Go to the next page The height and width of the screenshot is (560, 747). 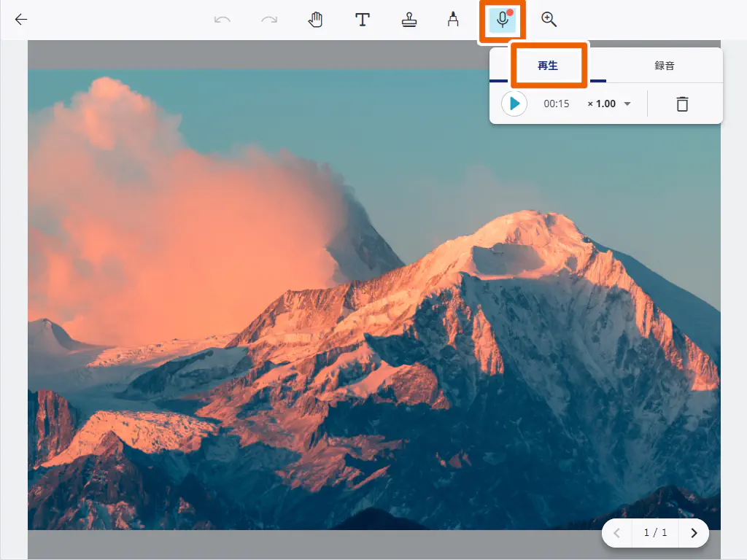pos(694,533)
